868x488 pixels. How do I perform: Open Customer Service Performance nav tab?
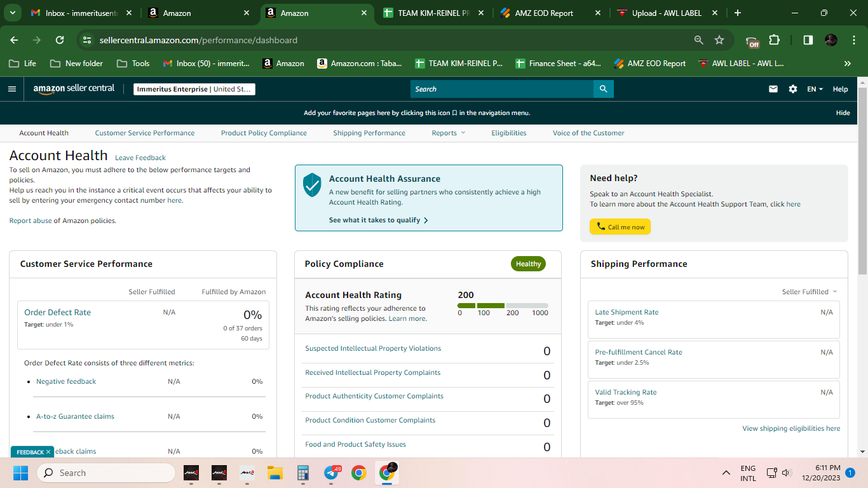pos(145,133)
